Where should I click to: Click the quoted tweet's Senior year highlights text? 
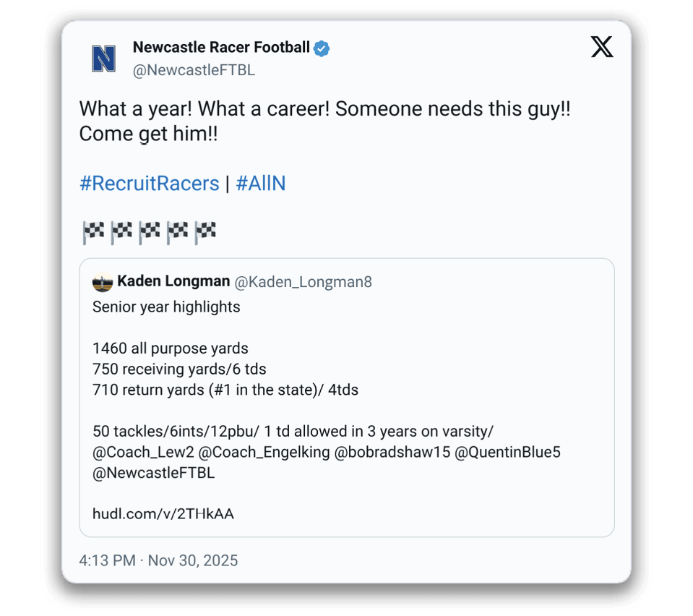166,307
